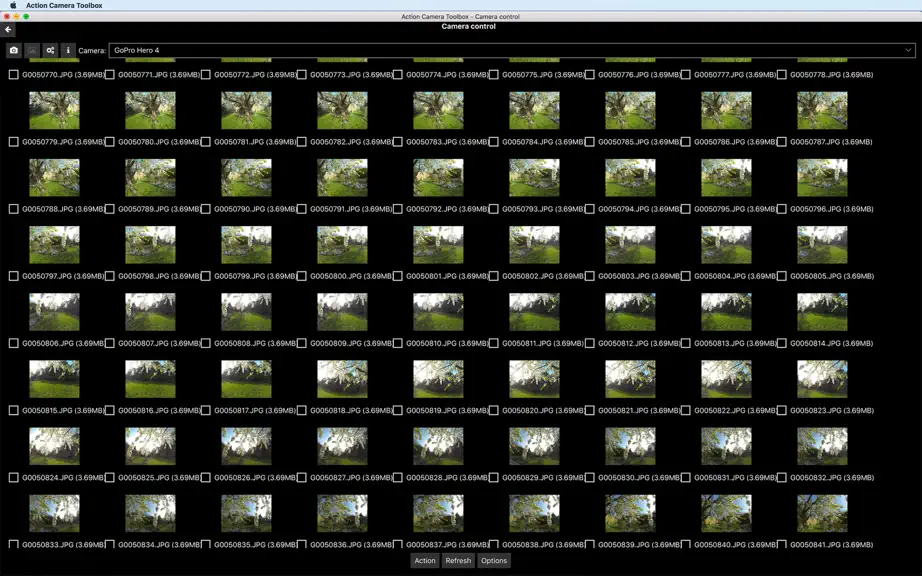Show camera info with the i icon
Image resolution: width=922 pixels, height=576 pixels.
68,51
